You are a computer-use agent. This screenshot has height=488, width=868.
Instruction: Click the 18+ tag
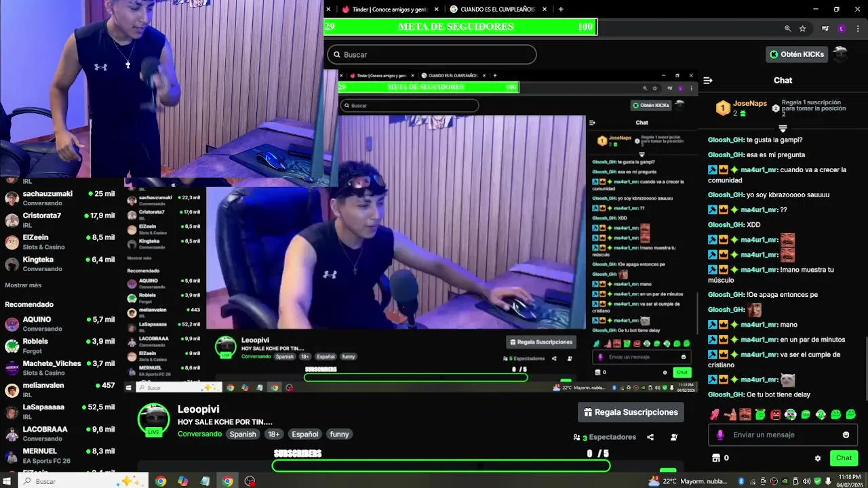click(x=273, y=434)
